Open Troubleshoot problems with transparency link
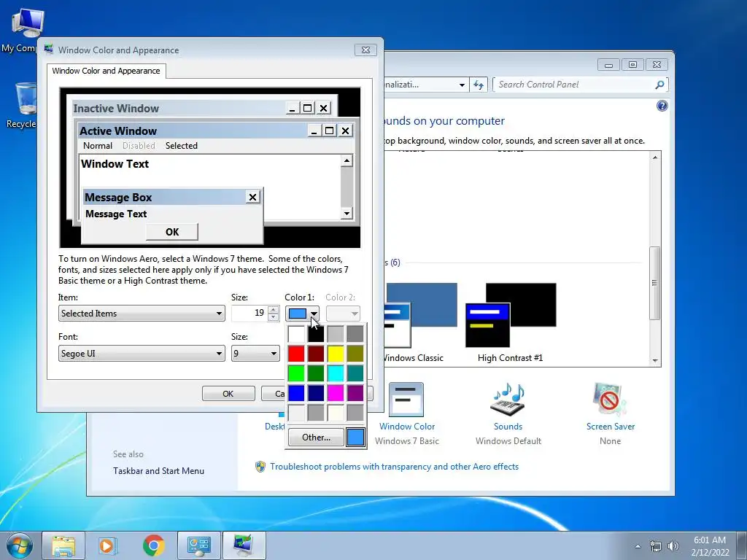 [x=394, y=467]
